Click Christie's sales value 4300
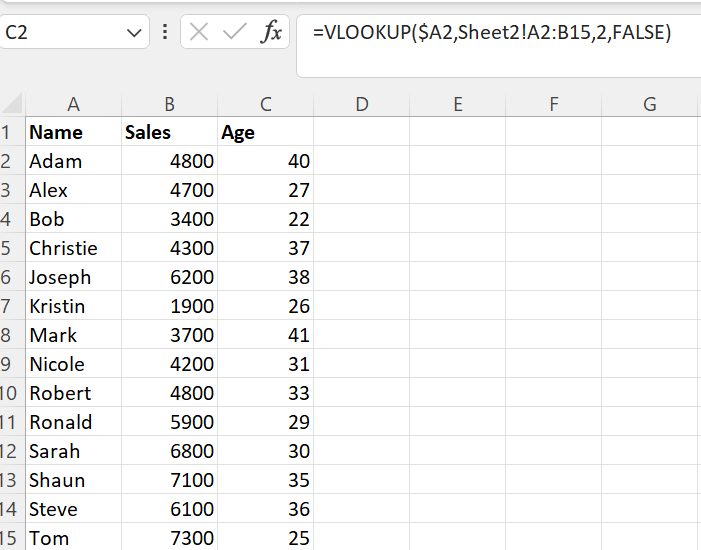The height and width of the screenshot is (550, 701). [x=169, y=247]
